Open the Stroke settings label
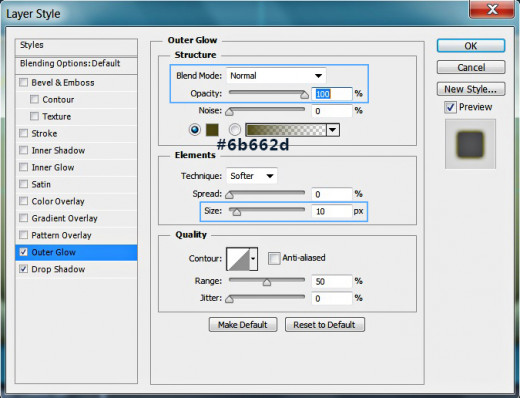Viewport: 520px width, 398px height. pyautogui.click(x=44, y=134)
